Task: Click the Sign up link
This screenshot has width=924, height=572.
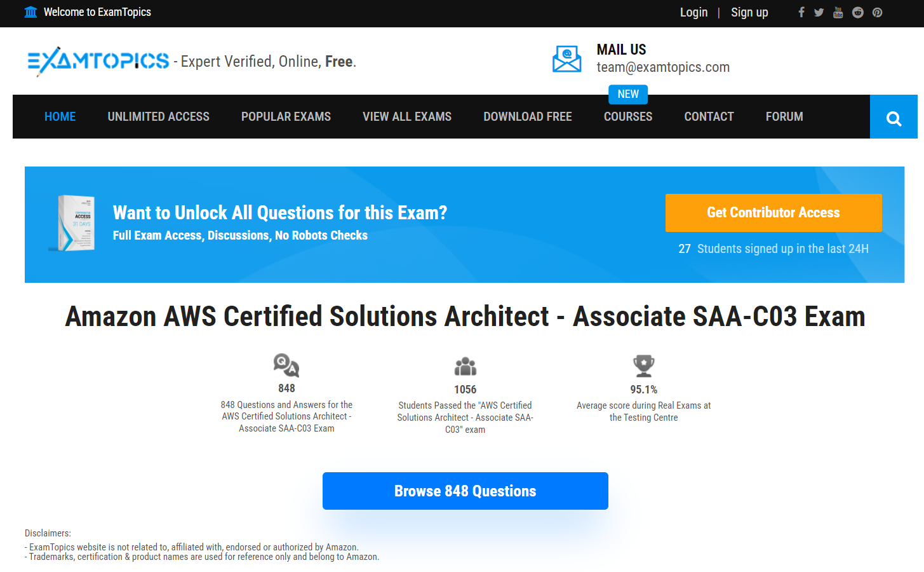Action: pyautogui.click(x=749, y=12)
